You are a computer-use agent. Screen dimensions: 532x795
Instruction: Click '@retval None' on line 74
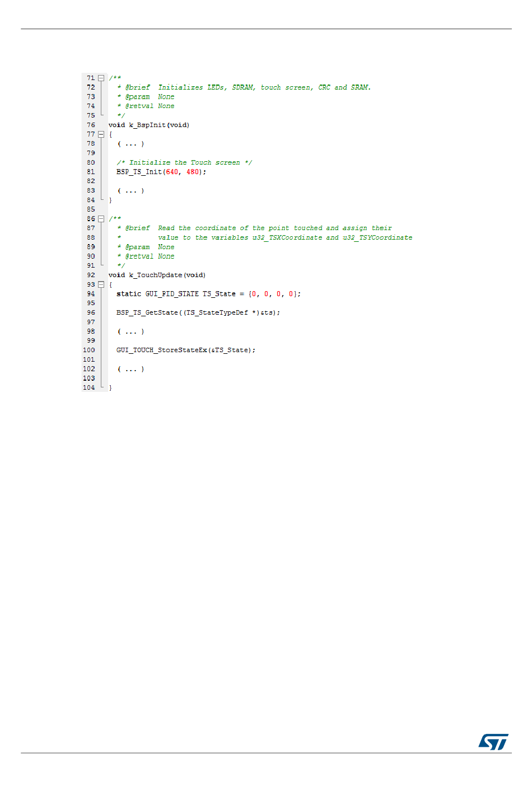pos(146,106)
